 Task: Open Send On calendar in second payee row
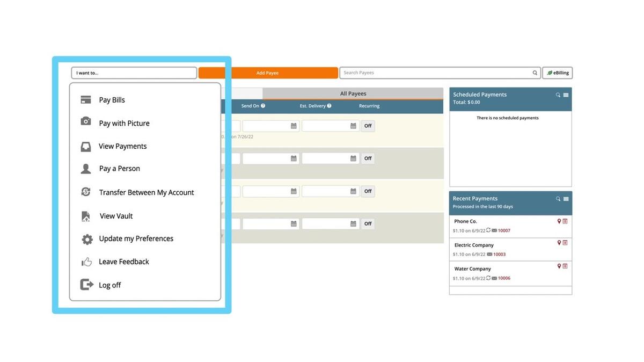pyautogui.click(x=294, y=158)
